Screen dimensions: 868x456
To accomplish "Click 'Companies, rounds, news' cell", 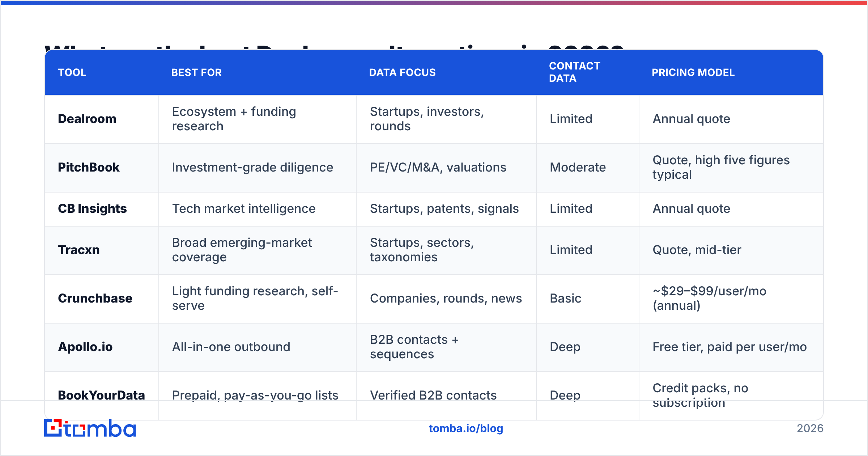I will click(x=446, y=298).
